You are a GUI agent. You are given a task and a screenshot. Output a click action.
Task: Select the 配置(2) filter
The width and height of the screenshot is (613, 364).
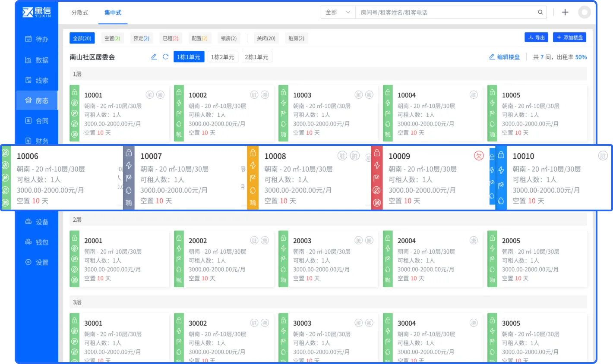pos(200,38)
